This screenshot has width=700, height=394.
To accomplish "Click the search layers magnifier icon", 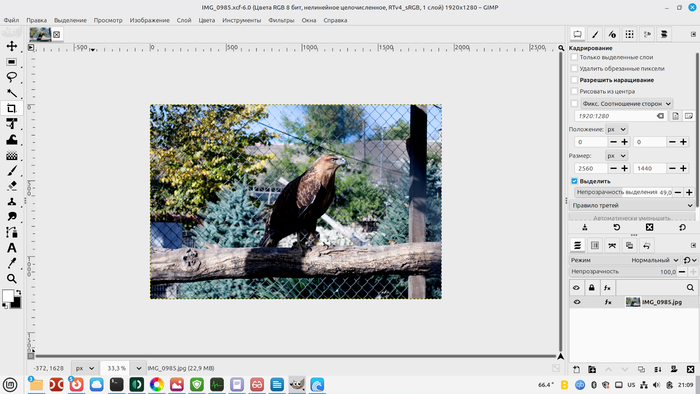I will coord(690,288).
